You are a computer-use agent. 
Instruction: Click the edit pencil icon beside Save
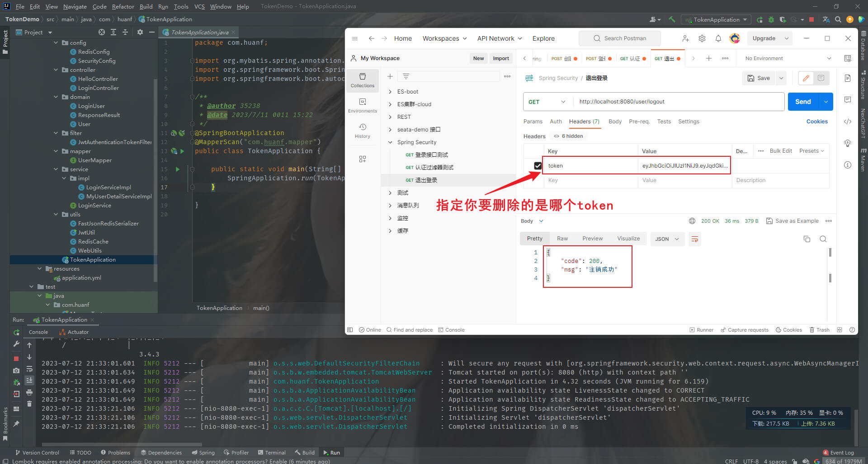(806, 78)
